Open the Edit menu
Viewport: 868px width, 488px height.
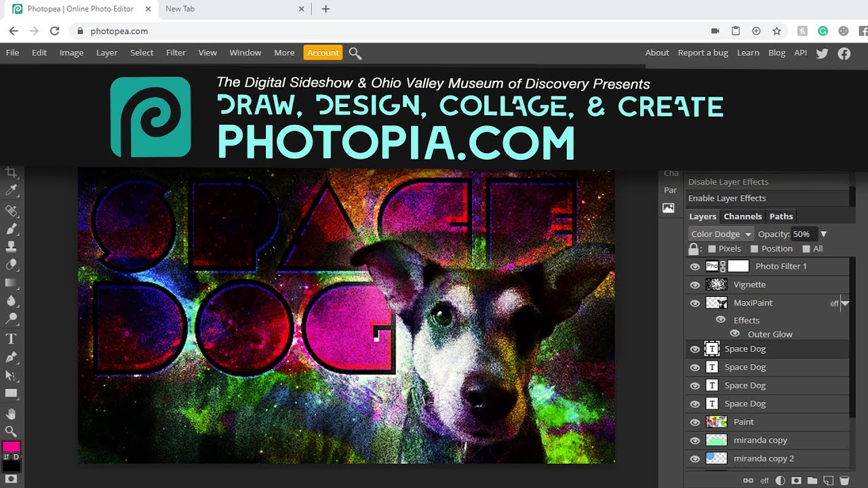[39, 53]
